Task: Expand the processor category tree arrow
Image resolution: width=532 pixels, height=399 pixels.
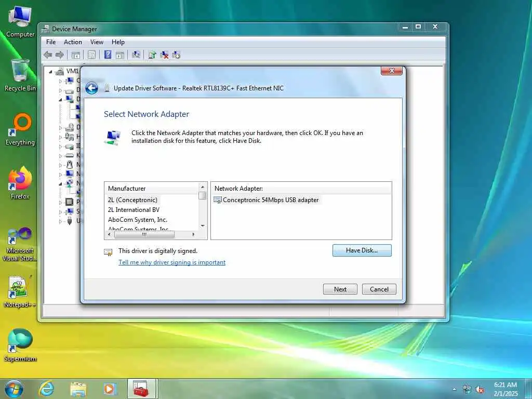Action: 60,203
